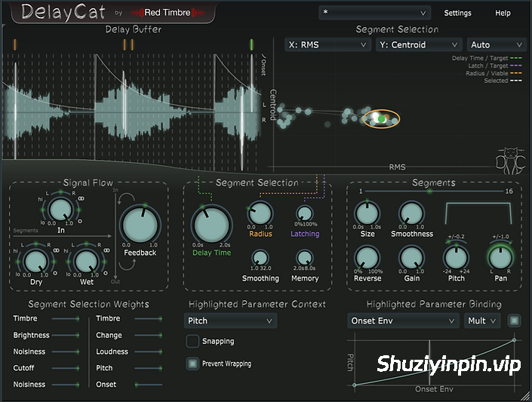Click the infinity width icon beside Wet knob
Screen dimensions: 532x402
coord(106,250)
